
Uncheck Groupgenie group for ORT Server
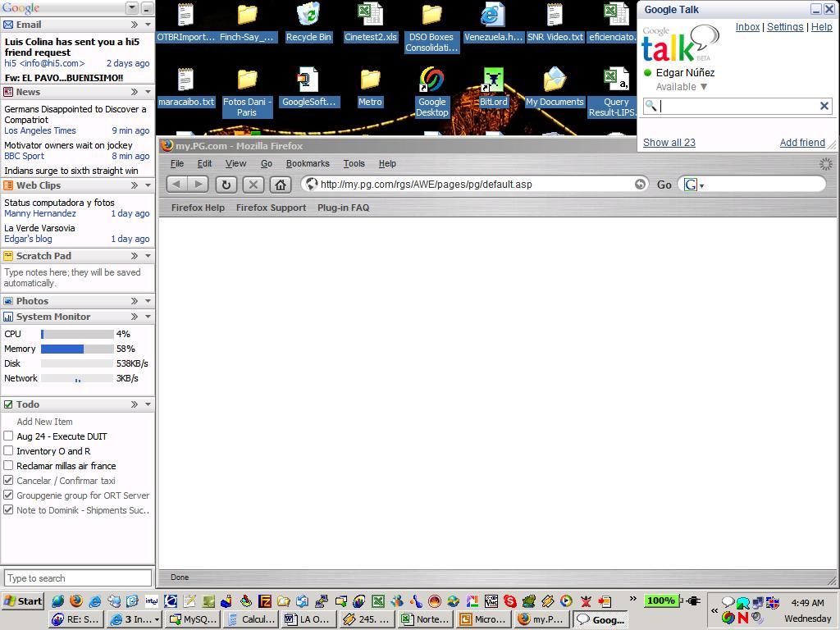pyautogui.click(x=8, y=495)
